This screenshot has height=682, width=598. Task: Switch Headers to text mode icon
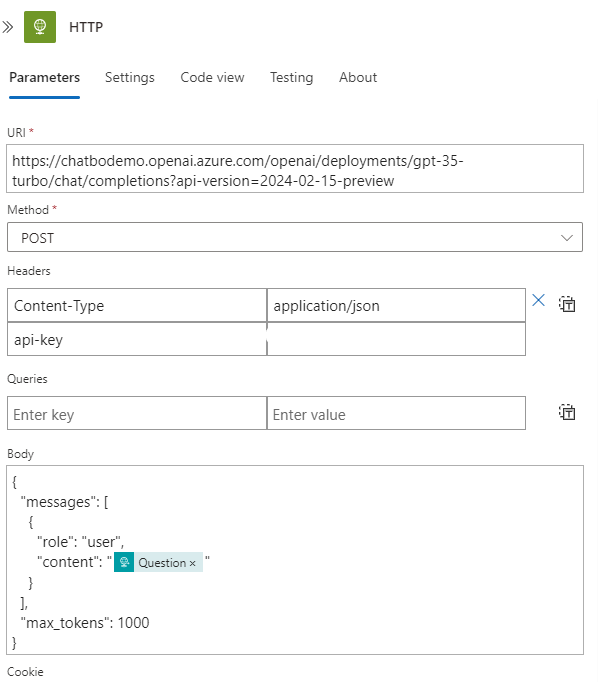point(567,304)
